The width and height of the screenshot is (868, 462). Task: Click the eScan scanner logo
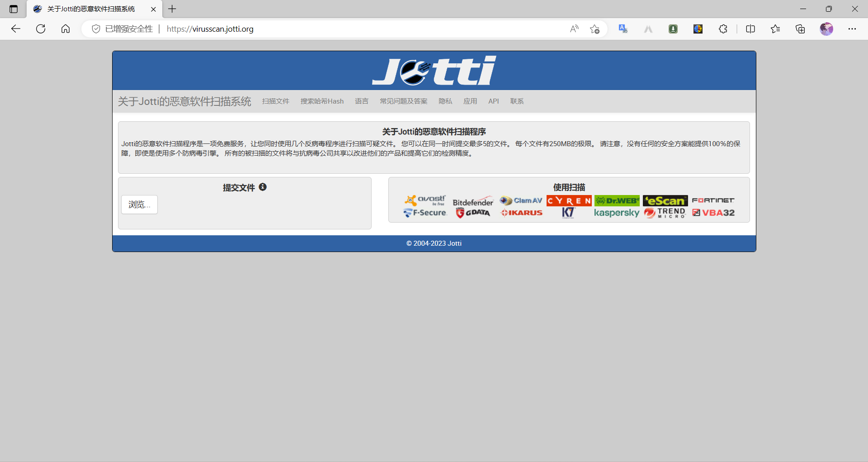pyautogui.click(x=665, y=200)
